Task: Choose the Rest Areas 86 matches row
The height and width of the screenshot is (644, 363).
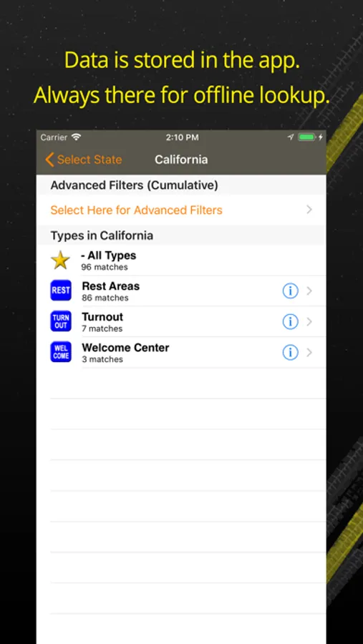Action: coord(181,291)
